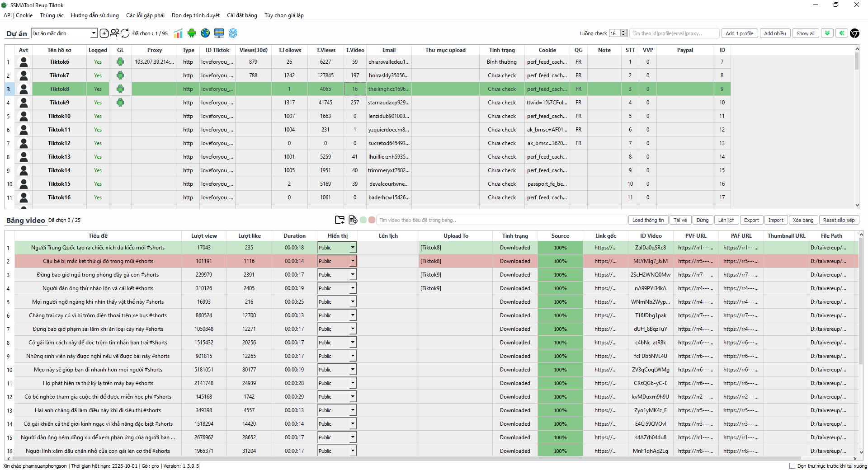Open the 'Thùng rác' menu

(52, 15)
